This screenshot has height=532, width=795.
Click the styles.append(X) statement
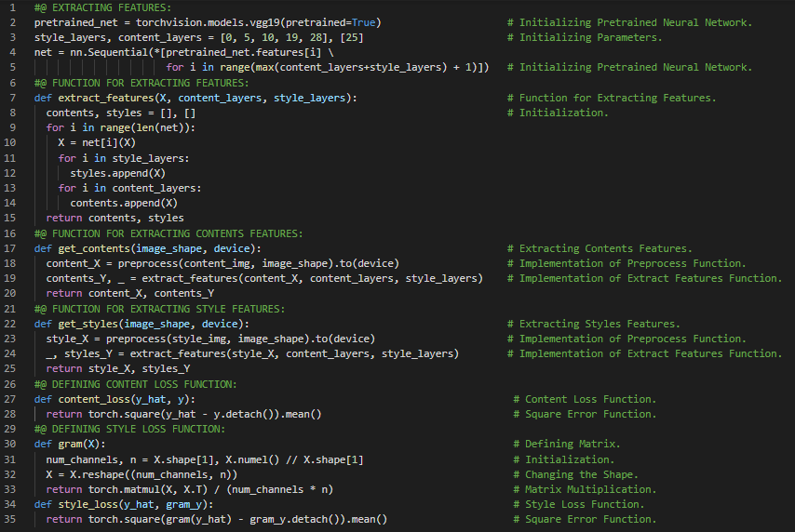pos(117,173)
